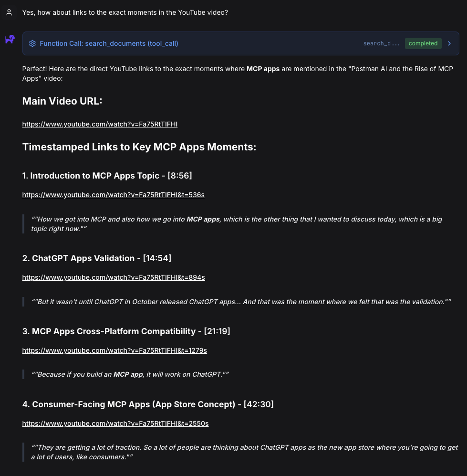
Task: Click the quote bar beside the app store quote
Action: pyautogui.click(x=23, y=452)
